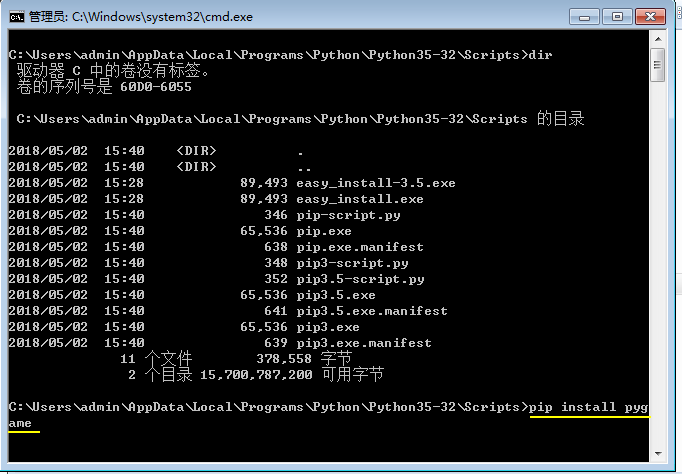682x474 pixels.
Task: Click the pip3.5.exe.manifest entry
Action: coord(372,311)
